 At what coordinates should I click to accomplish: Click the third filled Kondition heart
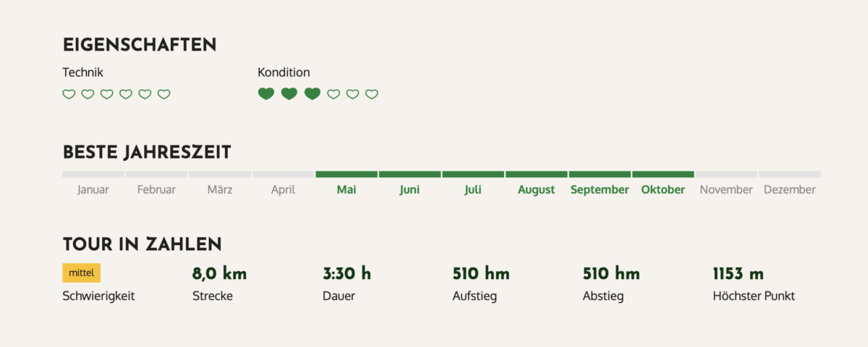tap(312, 94)
